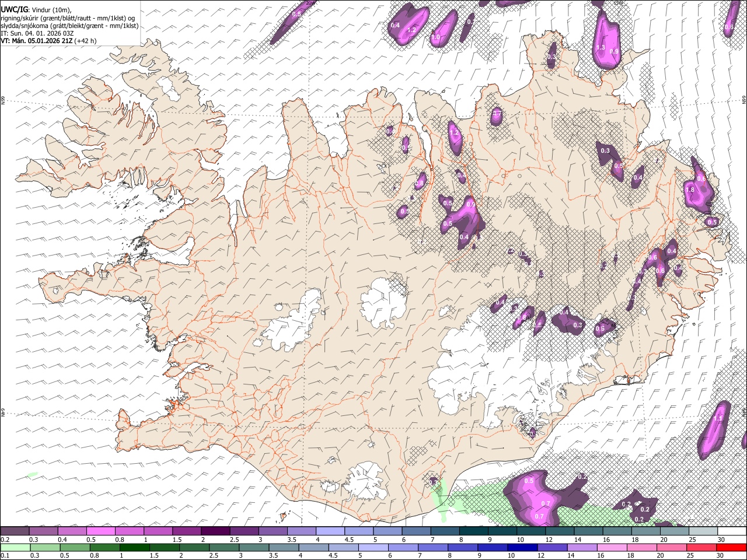Click the "1.0" snowfall value on the map
The width and height of the screenshot is (747, 560).
click(x=435, y=37)
